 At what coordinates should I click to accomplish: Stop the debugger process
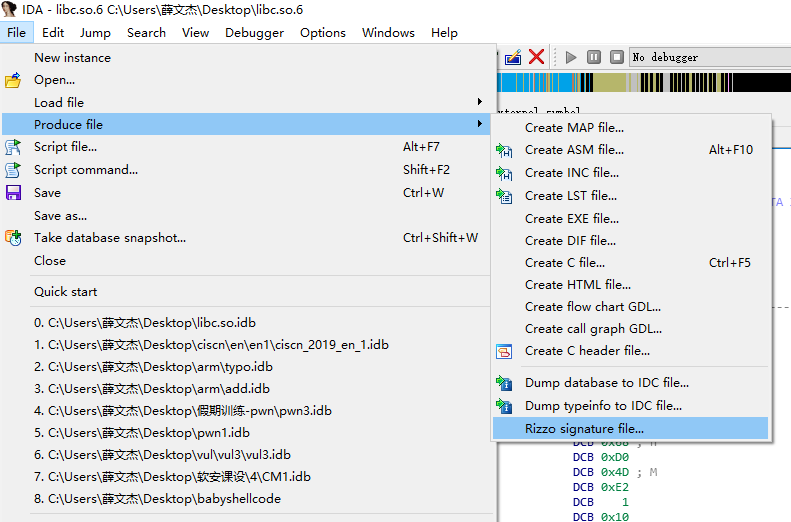pos(616,57)
